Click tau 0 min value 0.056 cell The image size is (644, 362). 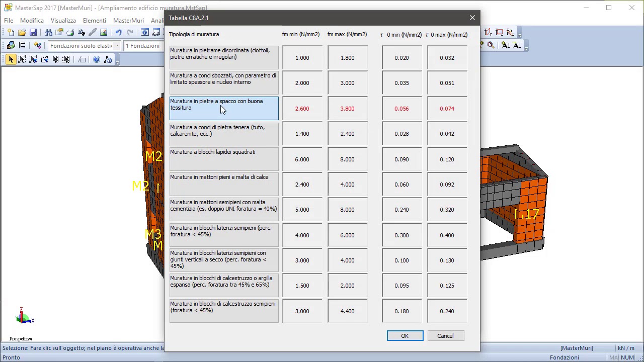(401, 109)
